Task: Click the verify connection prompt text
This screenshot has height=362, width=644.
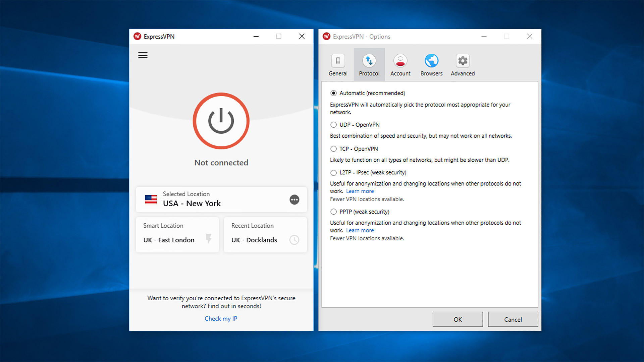Action: (x=221, y=302)
